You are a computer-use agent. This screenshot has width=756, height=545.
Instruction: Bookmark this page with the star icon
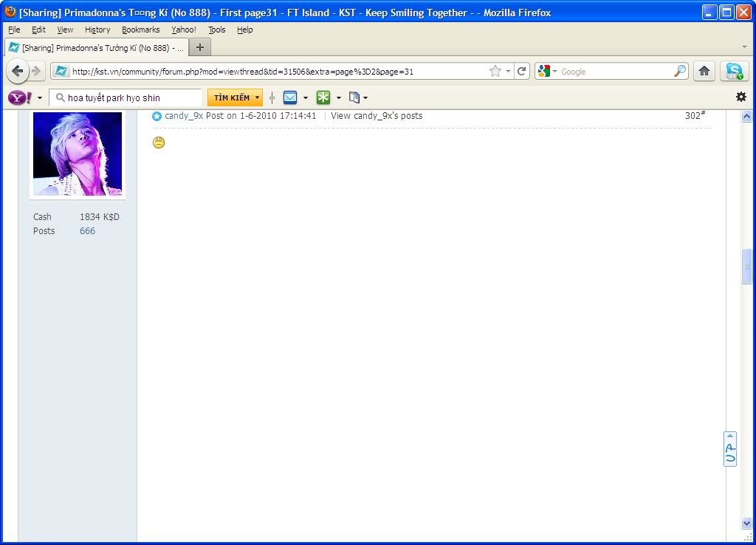coord(495,72)
